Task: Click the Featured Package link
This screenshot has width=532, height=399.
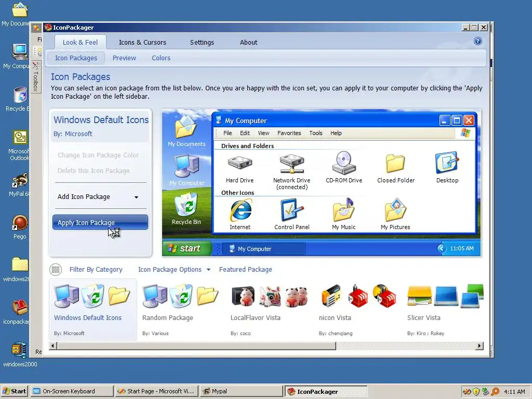Action: [x=245, y=270]
